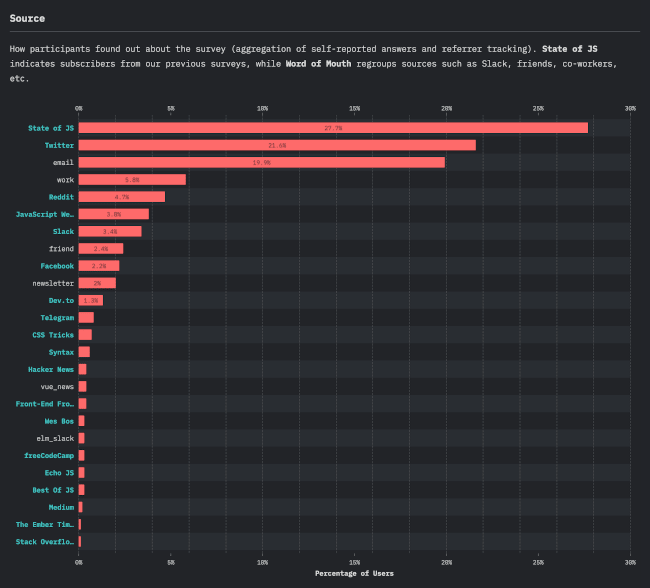650x588 pixels.
Task: Click the newsletter 2% bar
Action: pyautogui.click(x=97, y=283)
